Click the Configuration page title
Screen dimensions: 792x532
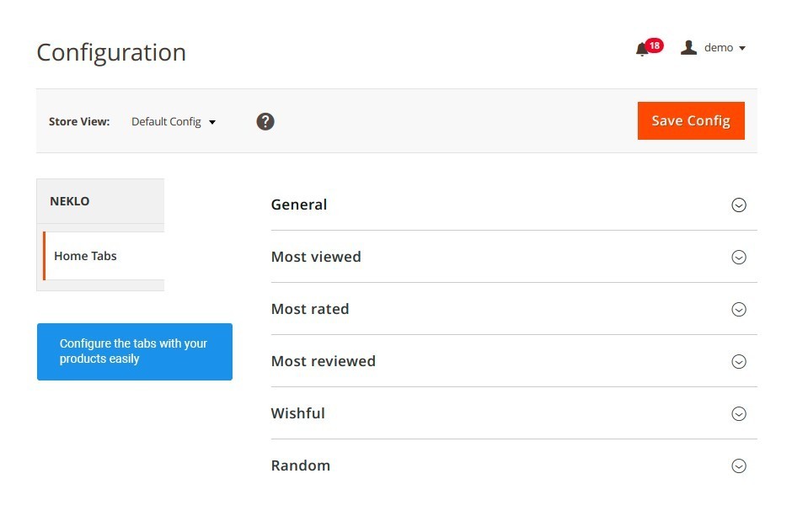tap(111, 52)
